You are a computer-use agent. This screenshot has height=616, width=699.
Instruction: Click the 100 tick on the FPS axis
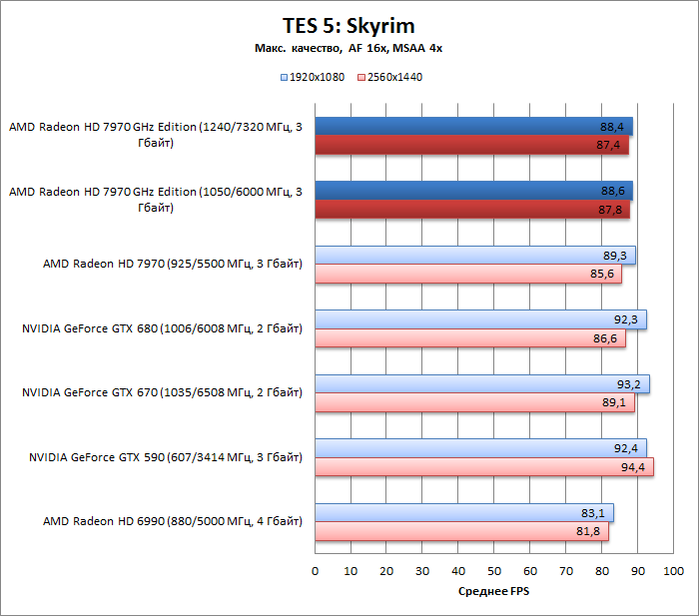click(x=673, y=571)
